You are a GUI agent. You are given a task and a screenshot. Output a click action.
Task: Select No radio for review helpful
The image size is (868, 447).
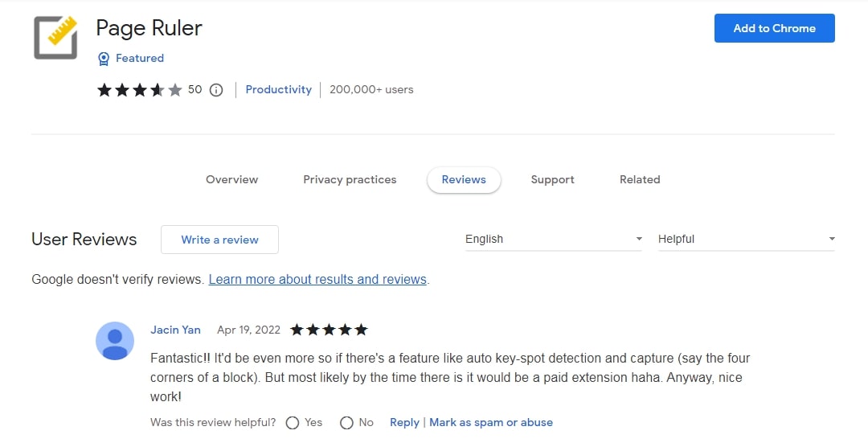point(346,423)
